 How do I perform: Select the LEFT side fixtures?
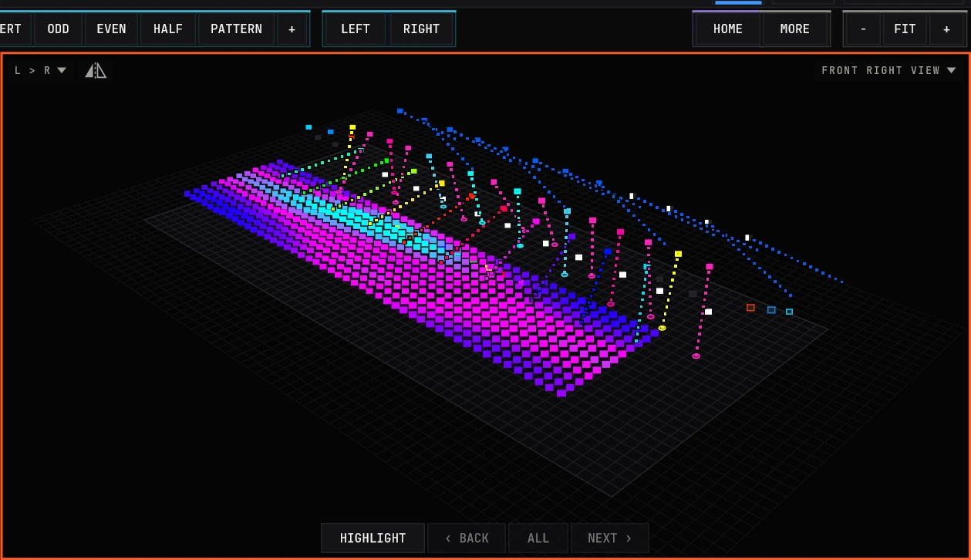(x=356, y=29)
